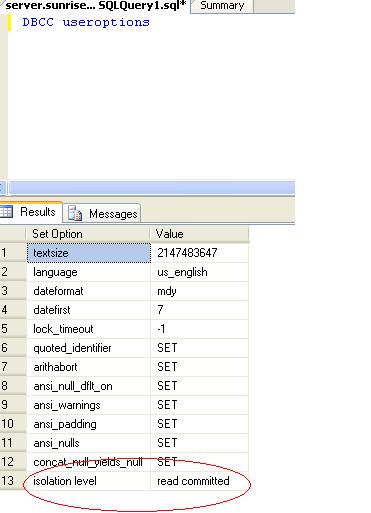Select the us_english value cell
Screen dimensions: 371x513
[x=200, y=272]
